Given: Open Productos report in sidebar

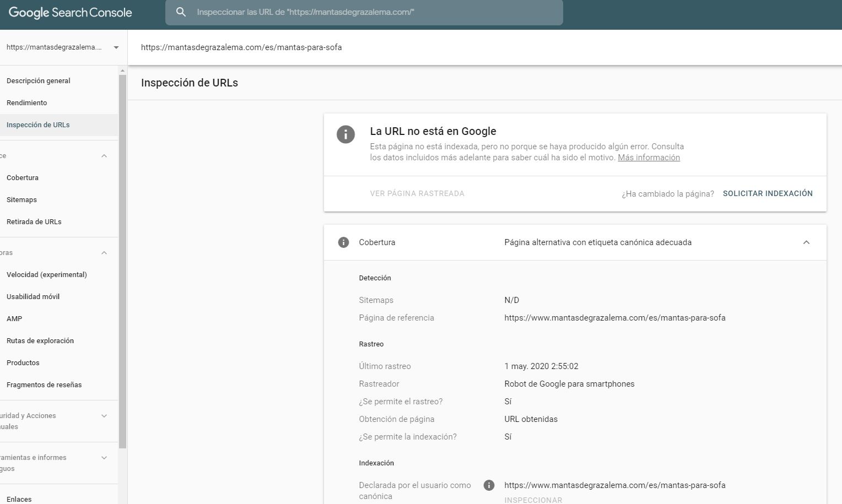Looking at the screenshot, I should (23, 363).
